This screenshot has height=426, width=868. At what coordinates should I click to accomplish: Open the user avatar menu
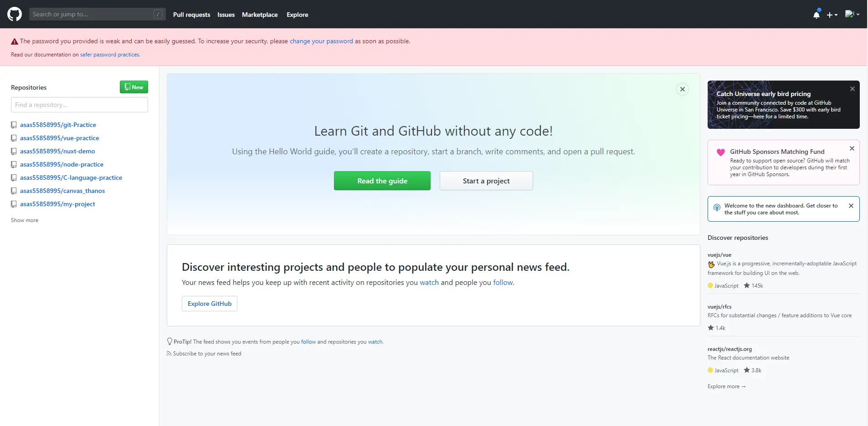tap(852, 14)
